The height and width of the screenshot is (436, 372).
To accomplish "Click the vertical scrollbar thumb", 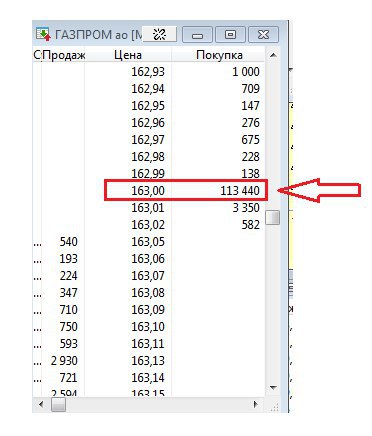I will (x=273, y=217).
